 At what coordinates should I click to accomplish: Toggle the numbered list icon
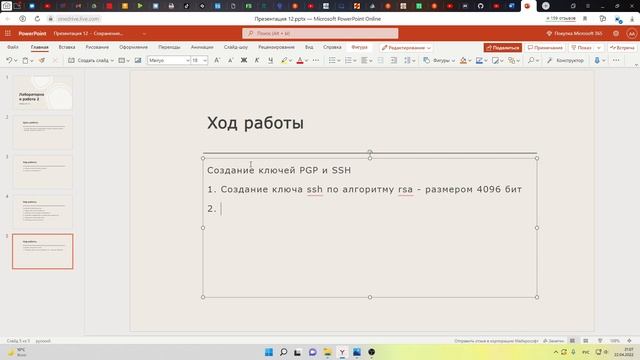[348, 60]
